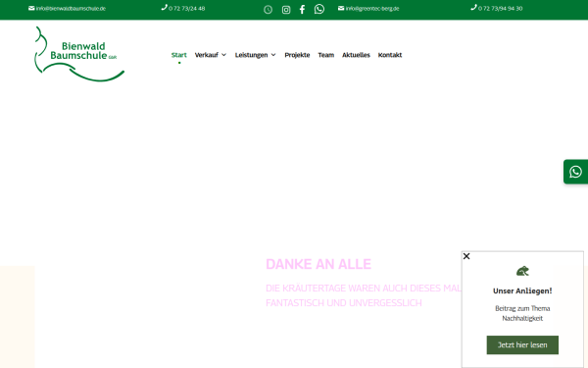Image resolution: width=588 pixels, height=368 pixels.
Task: Call 0 72 73/24 48 phone link
Action: (187, 9)
